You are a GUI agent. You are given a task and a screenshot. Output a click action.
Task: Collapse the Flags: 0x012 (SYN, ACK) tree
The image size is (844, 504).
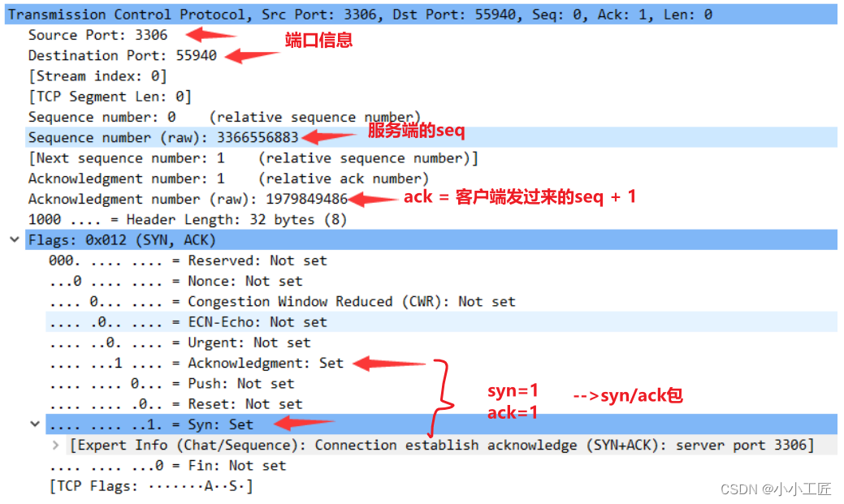click(15, 239)
